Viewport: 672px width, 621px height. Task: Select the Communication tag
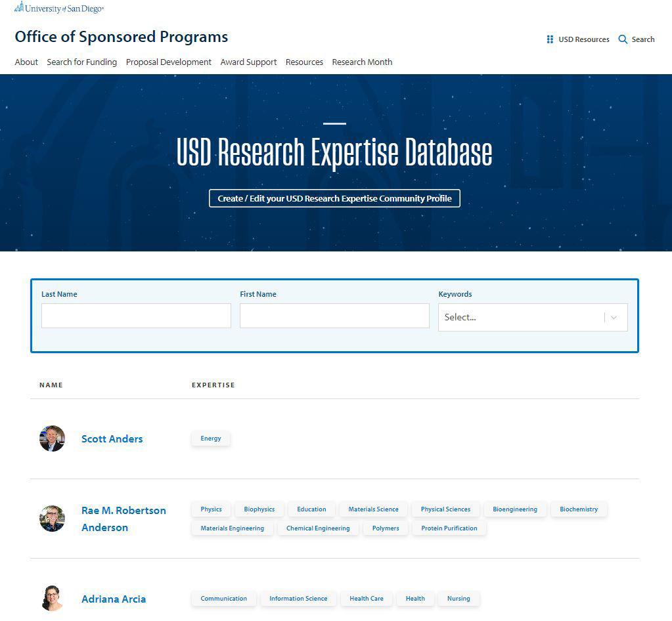coord(224,599)
